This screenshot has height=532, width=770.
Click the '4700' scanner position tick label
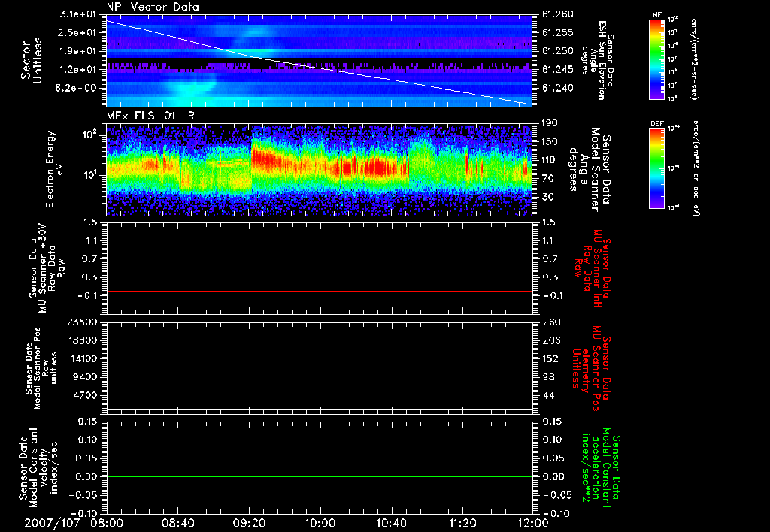[x=84, y=395]
